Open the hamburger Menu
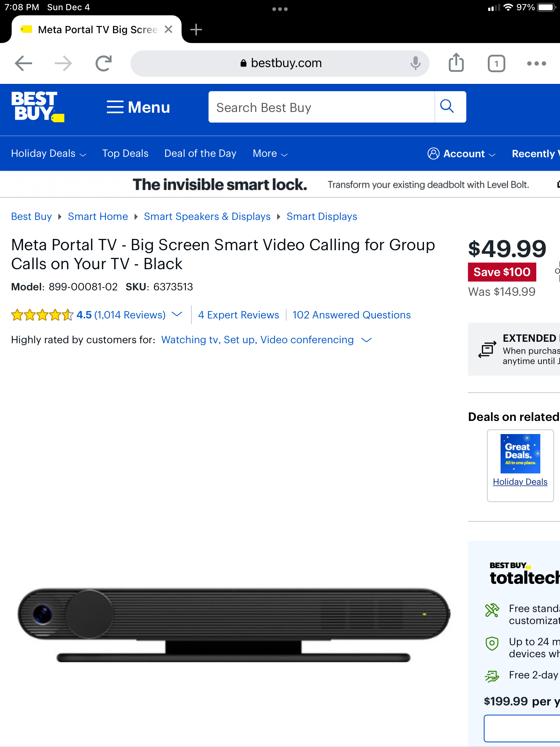 [138, 107]
